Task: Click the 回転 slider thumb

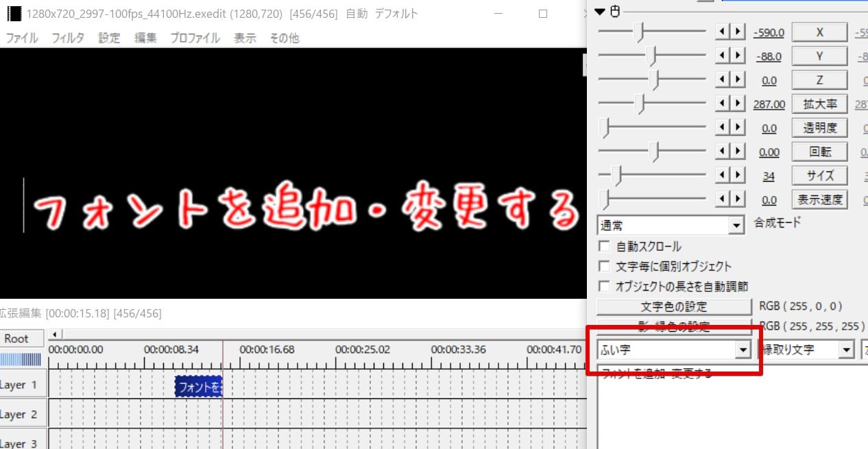Action: (x=655, y=151)
